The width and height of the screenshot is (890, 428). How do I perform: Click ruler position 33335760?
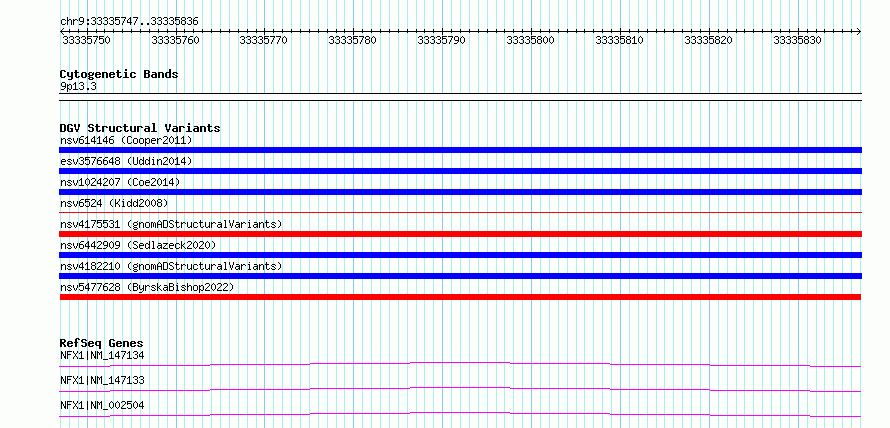pos(176,40)
